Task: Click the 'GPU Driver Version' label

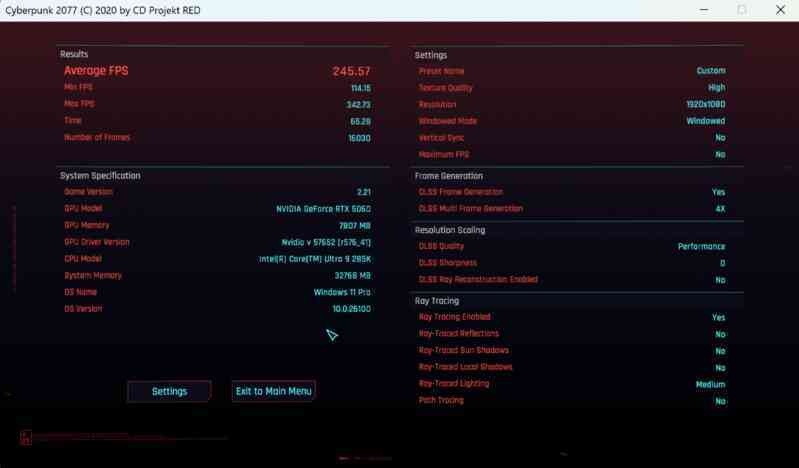Action: click(97, 242)
